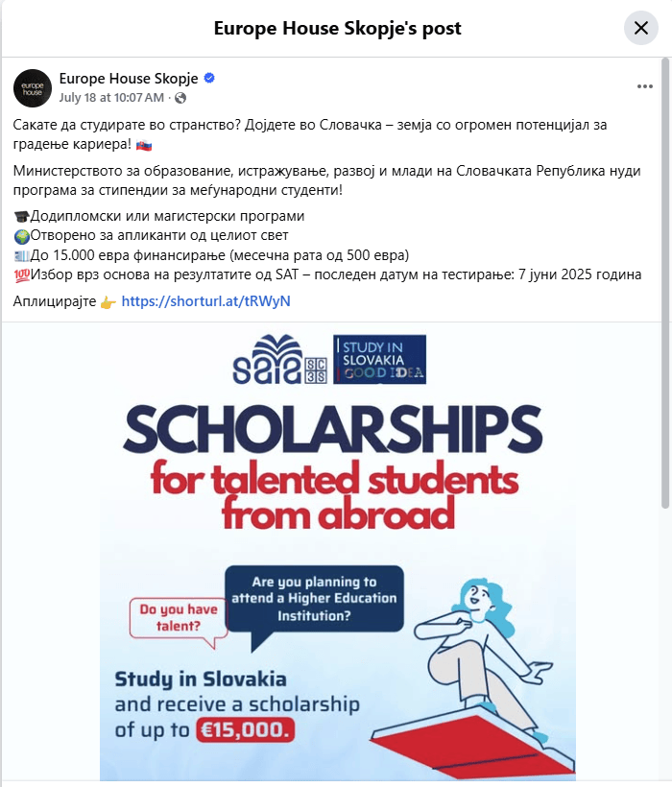Close the Europe House Skopje post dialog
This screenshot has height=787, width=672.
pyautogui.click(x=641, y=28)
